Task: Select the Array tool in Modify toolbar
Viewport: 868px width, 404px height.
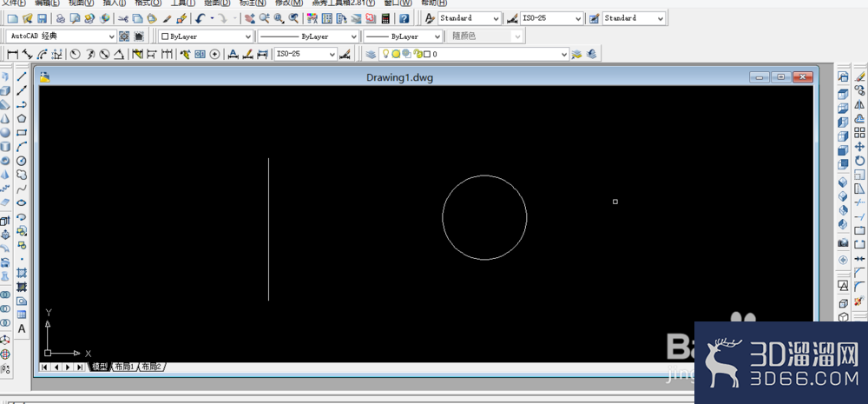Action: click(859, 132)
